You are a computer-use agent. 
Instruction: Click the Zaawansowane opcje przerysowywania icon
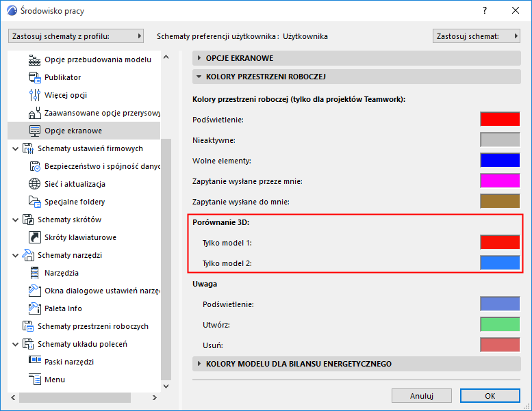[35, 113]
